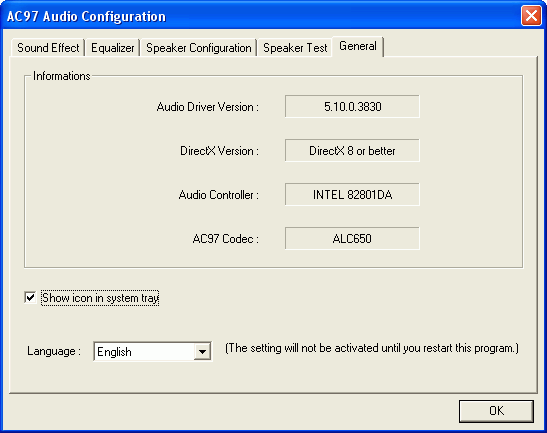Viewport: 547px width, 433px height.
Task: Select the DirectX Version value box
Action: coord(352,150)
